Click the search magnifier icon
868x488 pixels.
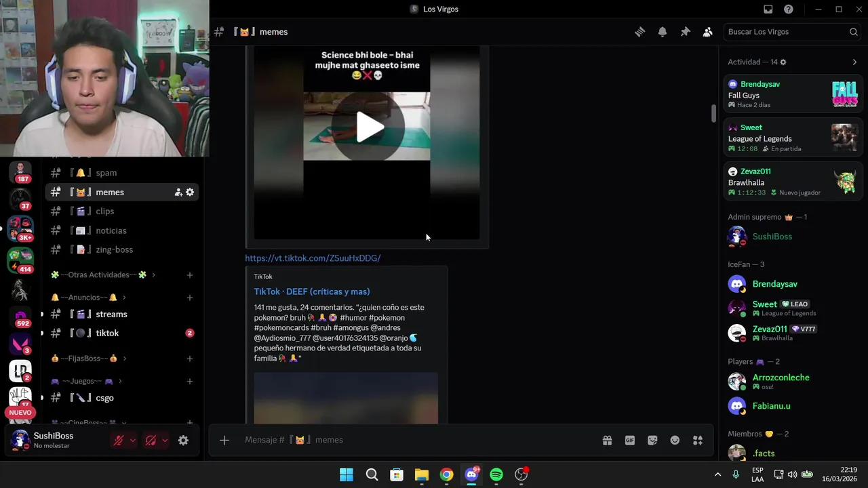point(854,32)
